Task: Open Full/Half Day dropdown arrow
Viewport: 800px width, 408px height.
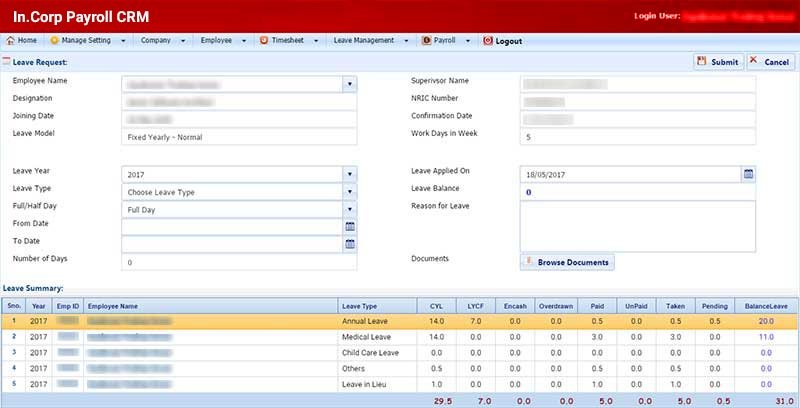Action: click(x=349, y=210)
